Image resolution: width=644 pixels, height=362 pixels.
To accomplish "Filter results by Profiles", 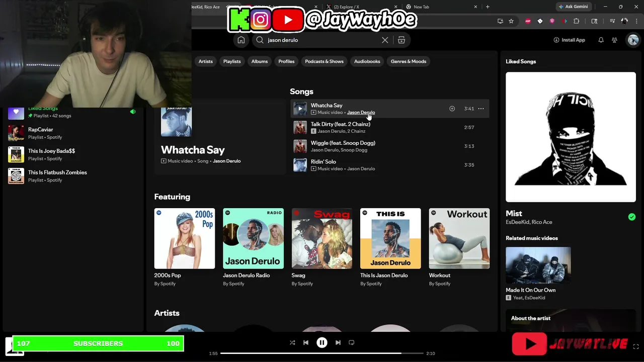I will click(x=286, y=61).
